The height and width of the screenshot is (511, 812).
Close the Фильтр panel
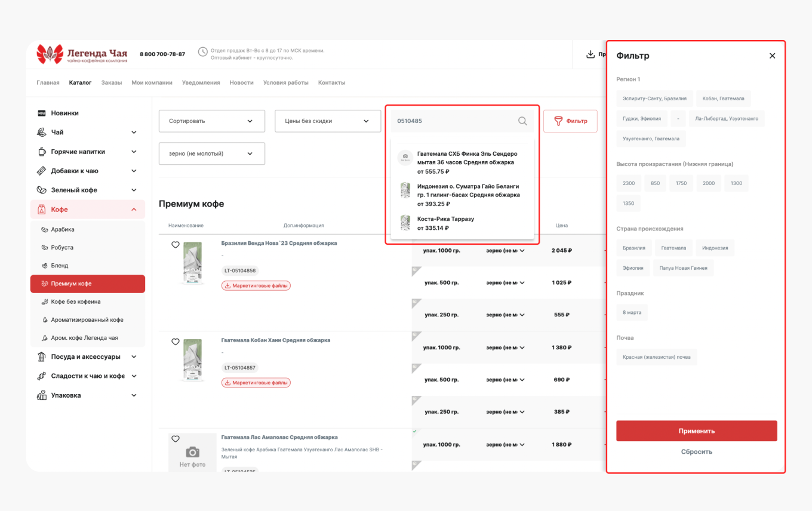click(x=772, y=56)
